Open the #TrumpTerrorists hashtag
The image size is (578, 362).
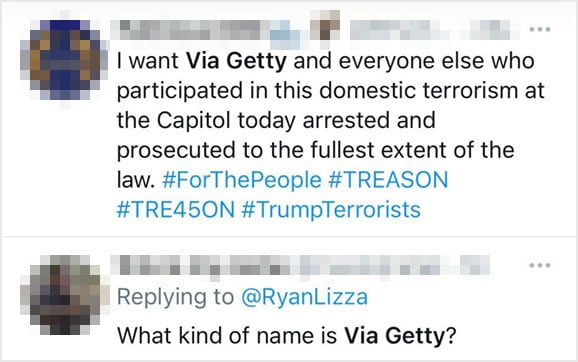tap(331, 210)
